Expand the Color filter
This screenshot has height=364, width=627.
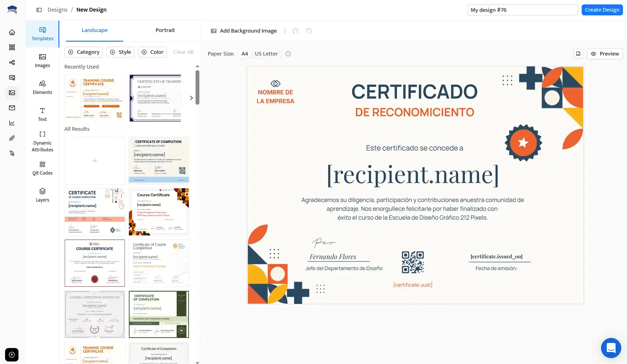click(152, 52)
